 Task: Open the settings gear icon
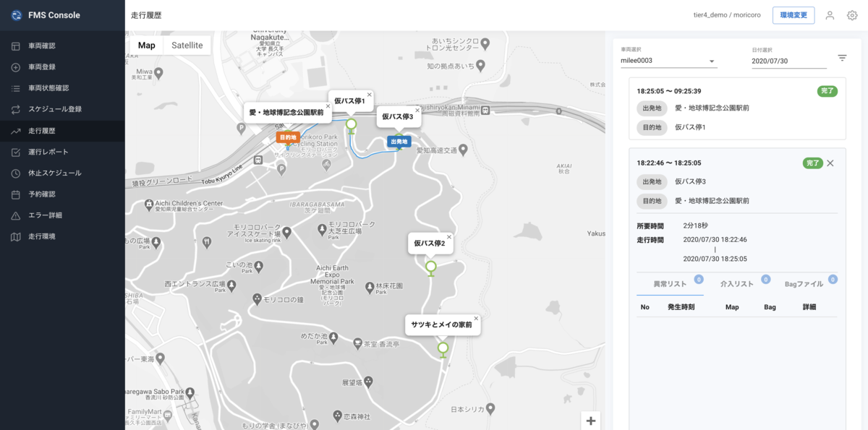[x=852, y=15]
